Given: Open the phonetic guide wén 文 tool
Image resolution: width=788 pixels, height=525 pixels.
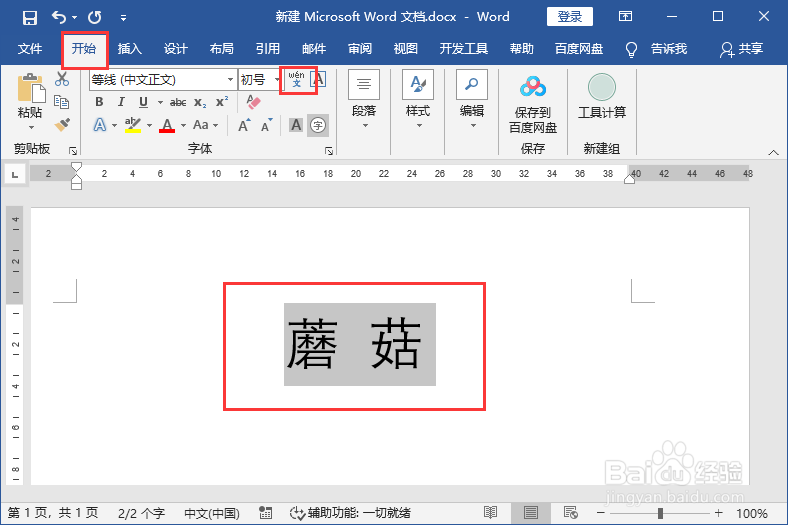Looking at the screenshot, I should (297, 79).
